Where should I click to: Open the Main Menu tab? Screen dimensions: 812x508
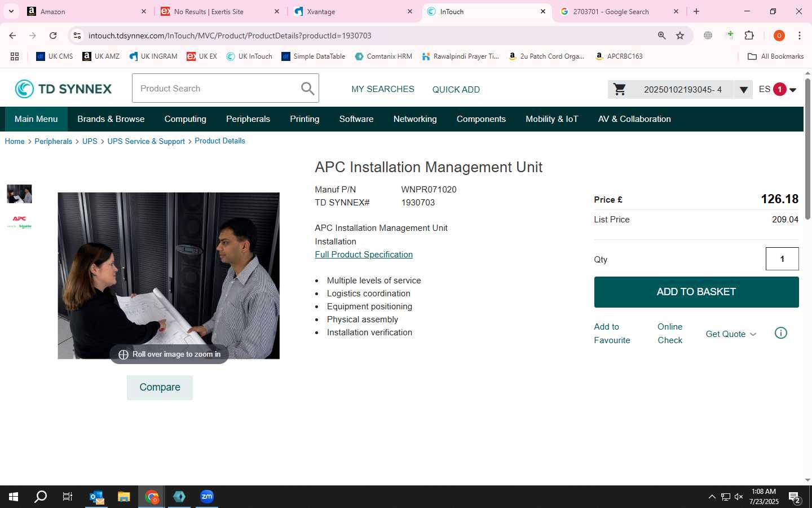pos(36,119)
